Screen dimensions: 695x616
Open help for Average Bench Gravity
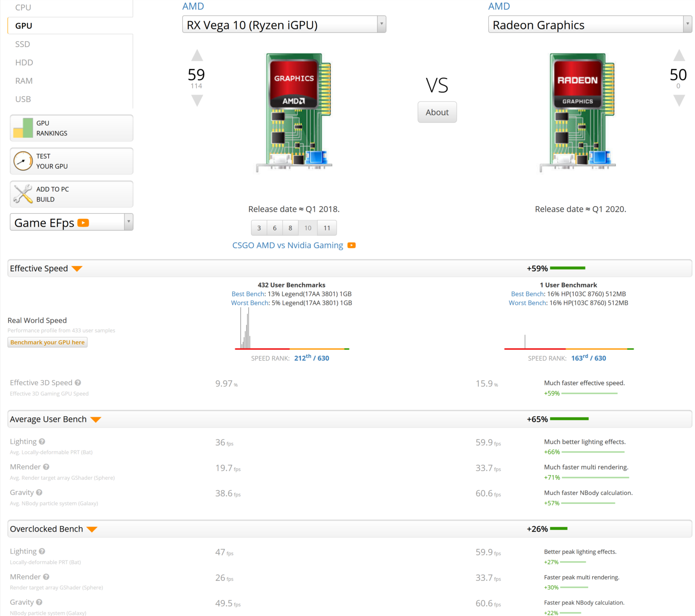click(39, 492)
